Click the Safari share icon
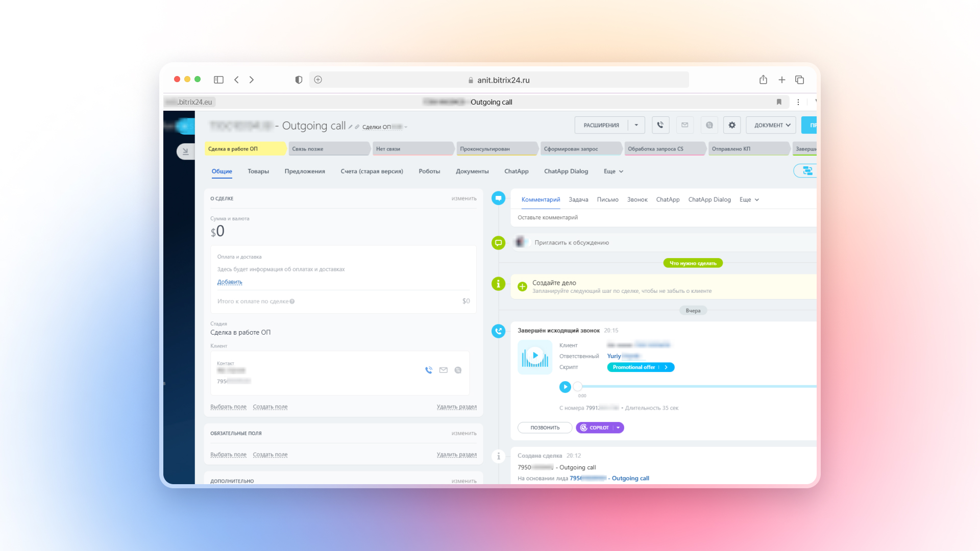Screen dimensions: 980x551 point(763,80)
